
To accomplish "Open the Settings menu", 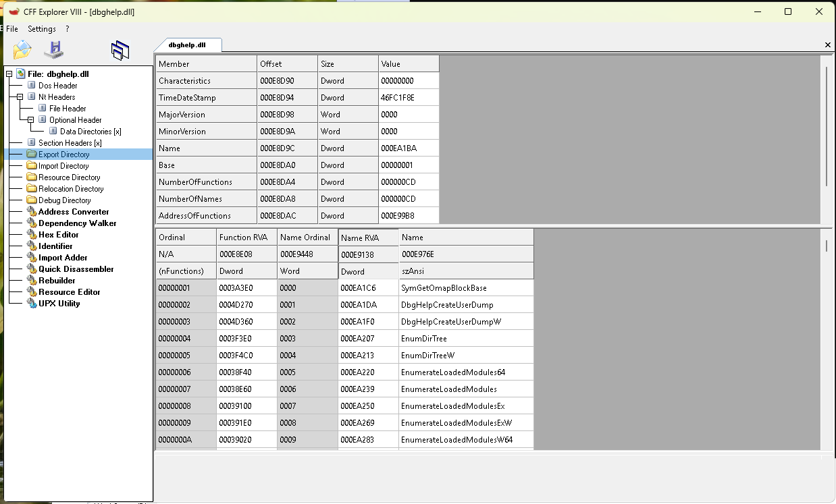I will 42,29.
